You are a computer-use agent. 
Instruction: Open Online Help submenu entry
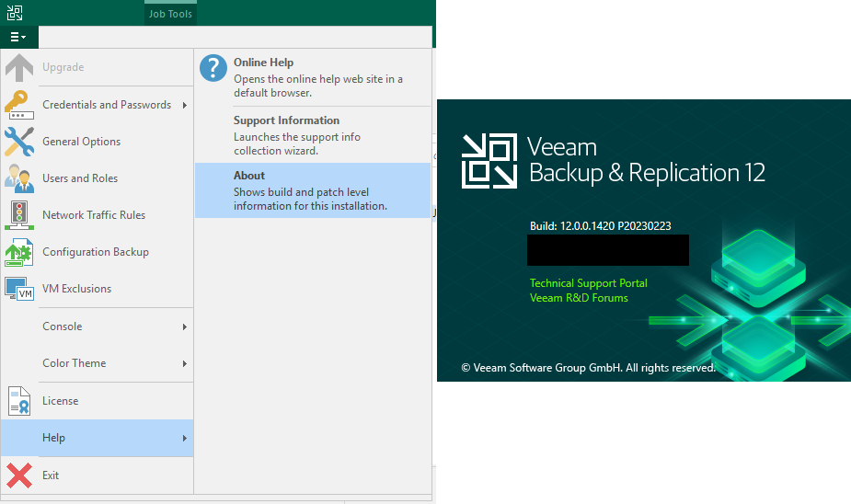[x=313, y=77]
